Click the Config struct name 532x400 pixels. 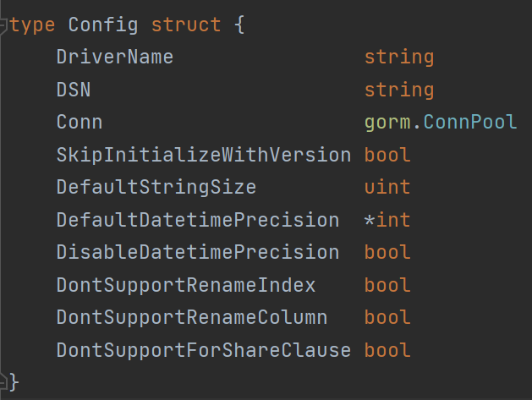103,25
